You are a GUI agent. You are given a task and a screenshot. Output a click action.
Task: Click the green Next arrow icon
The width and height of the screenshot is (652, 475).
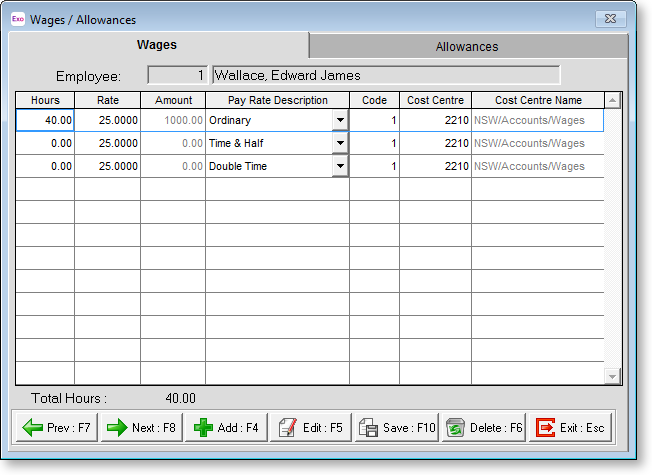(116, 427)
